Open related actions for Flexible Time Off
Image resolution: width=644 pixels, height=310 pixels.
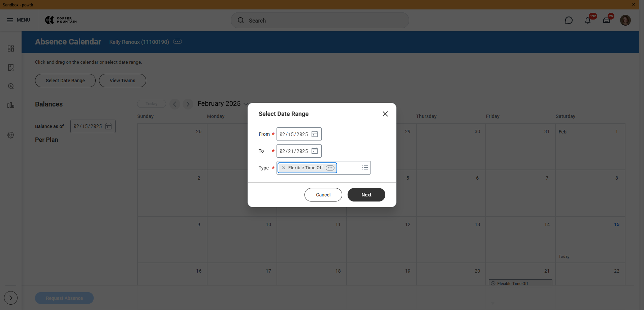click(330, 168)
